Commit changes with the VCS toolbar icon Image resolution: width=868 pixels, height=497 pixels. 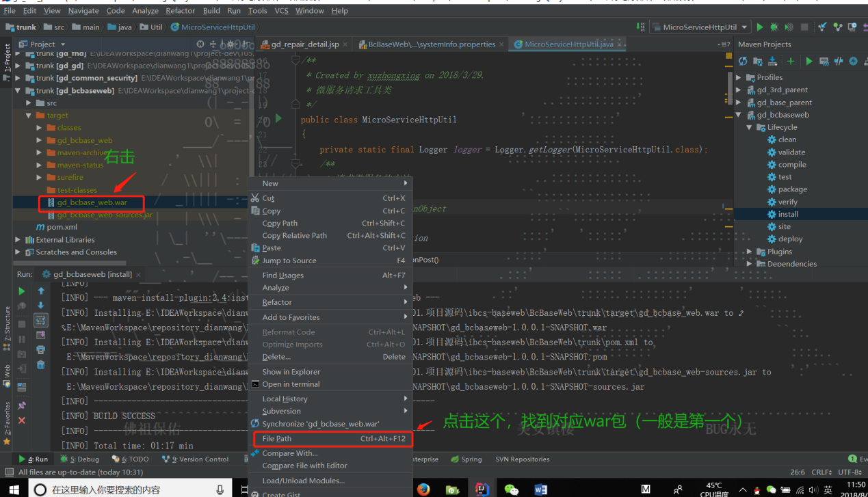click(837, 27)
